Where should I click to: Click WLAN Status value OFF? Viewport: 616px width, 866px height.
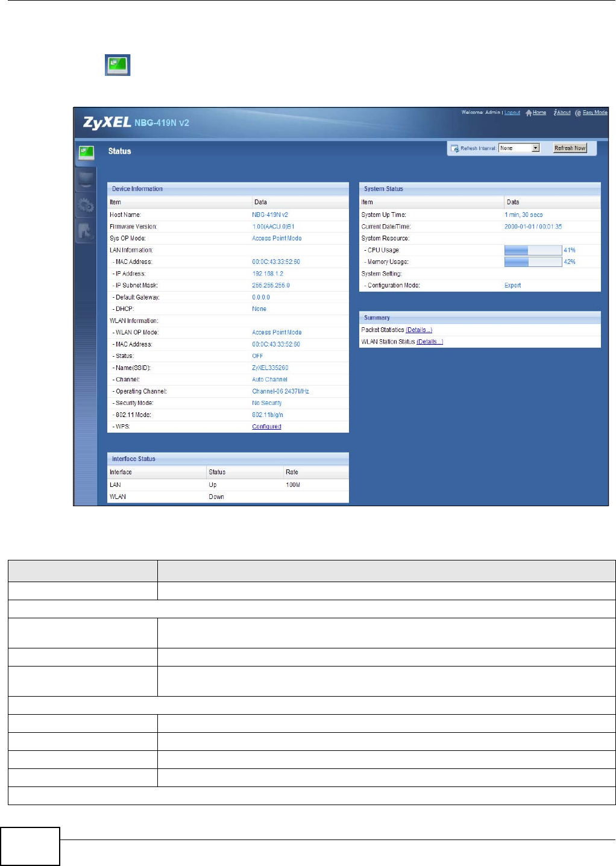tap(257, 356)
